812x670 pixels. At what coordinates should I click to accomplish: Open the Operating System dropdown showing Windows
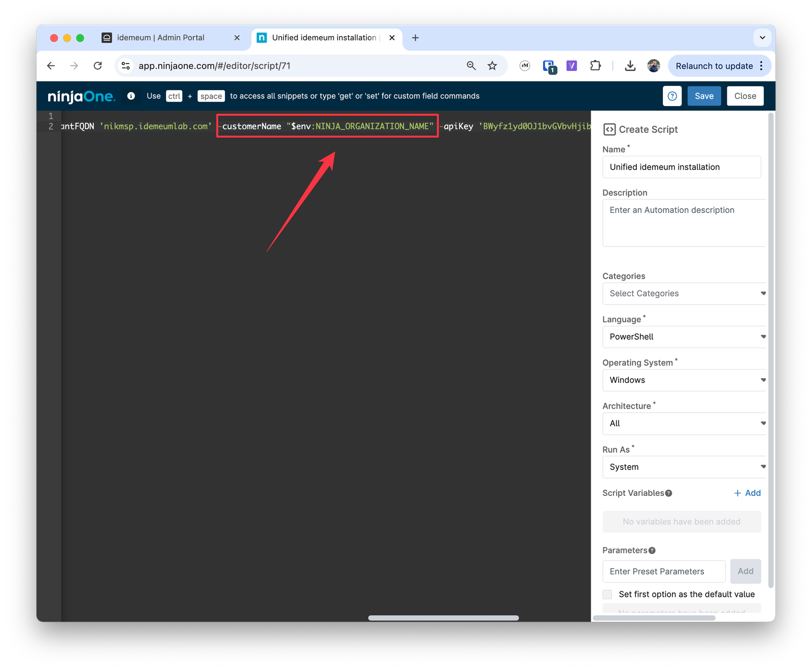[684, 380]
